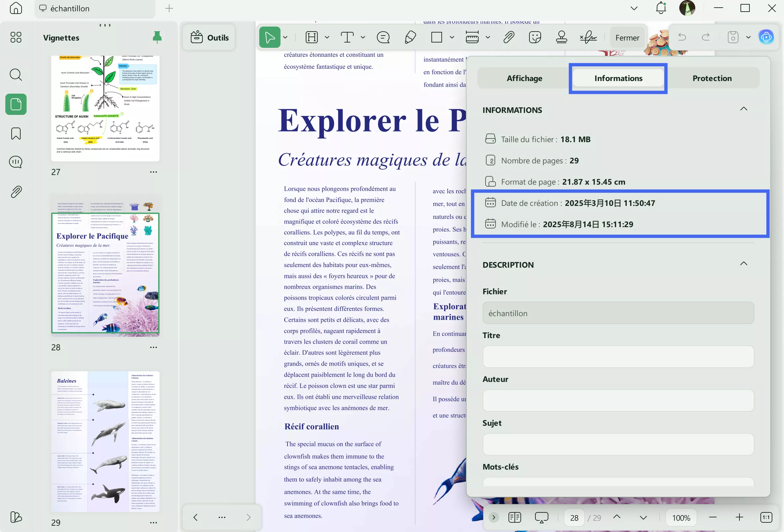The image size is (784, 532).
Task: Open the Bookmarks panel in the sidebar
Action: click(16, 133)
